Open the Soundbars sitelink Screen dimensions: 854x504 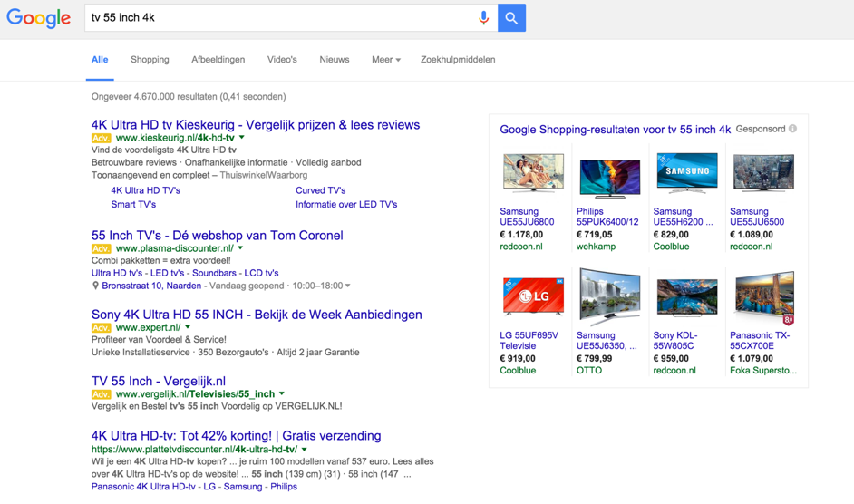[x=214, y=273]
